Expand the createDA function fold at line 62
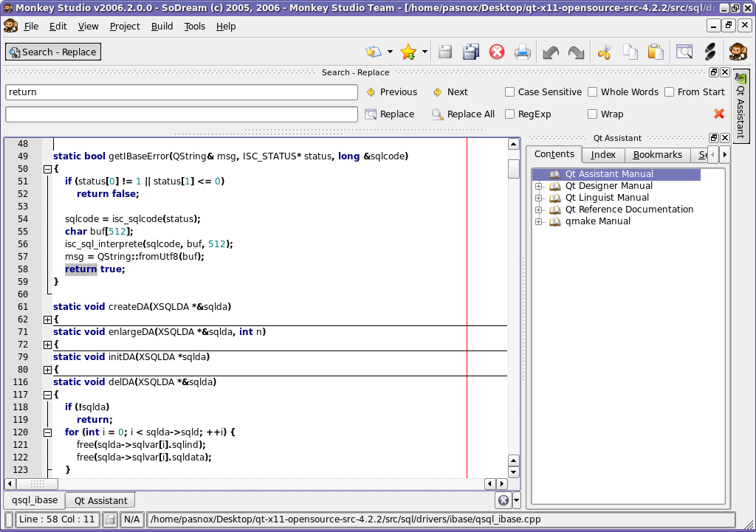The height and width of the screenshot is (532, 756). click(x=47, y=319)
